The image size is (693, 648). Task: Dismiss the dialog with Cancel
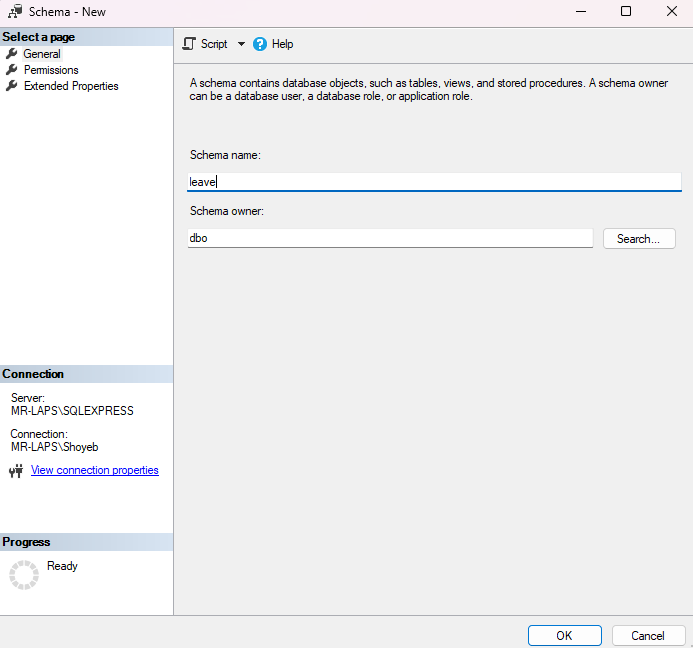[647, 635]
